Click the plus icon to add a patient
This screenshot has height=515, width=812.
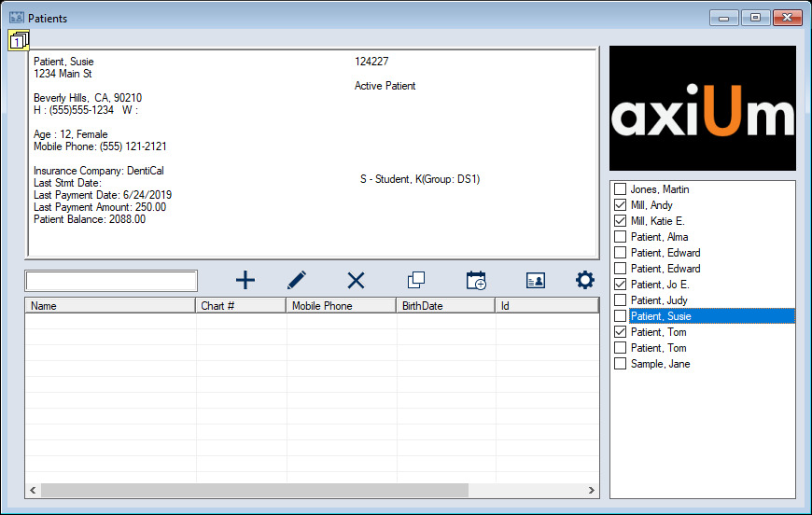point(245,280)
